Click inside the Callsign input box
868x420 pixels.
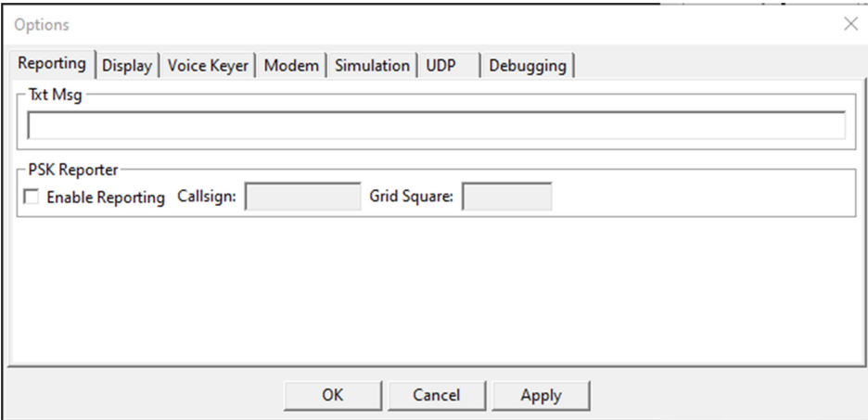point(303,197)
